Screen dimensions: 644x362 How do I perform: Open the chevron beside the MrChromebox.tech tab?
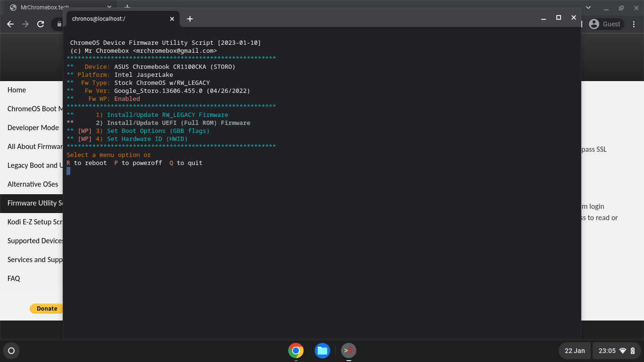(109, 7)
